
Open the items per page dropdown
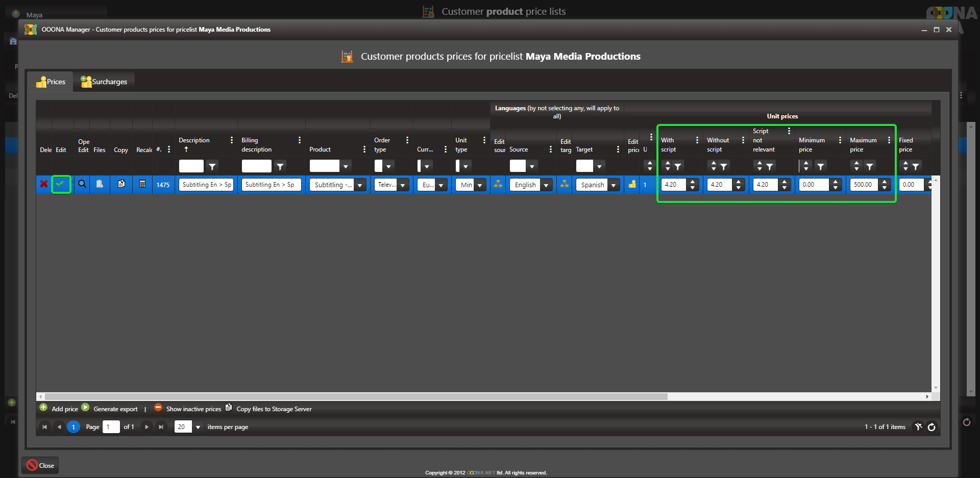tap(198, 427)
